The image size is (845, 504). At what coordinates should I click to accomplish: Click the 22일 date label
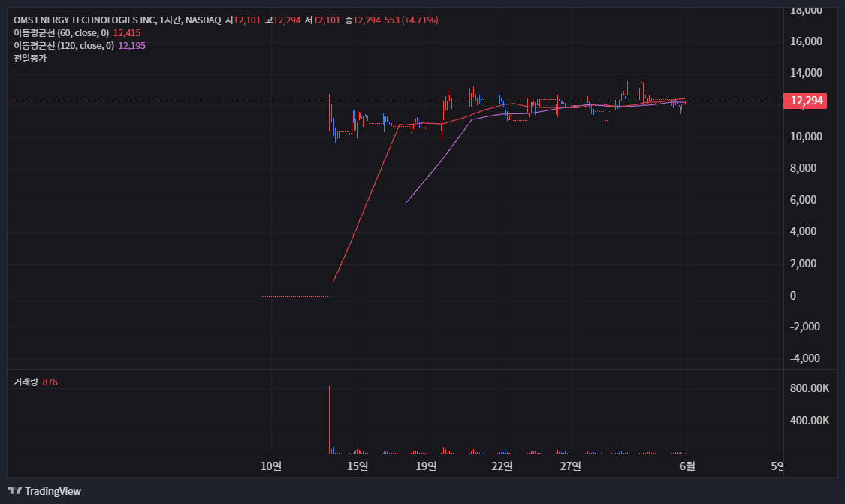tap(502, 466)
